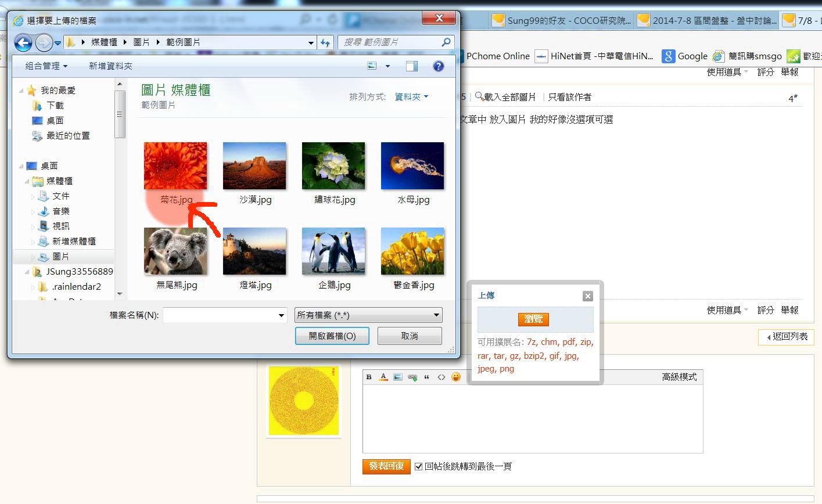Click the Forward arrow in file dialog
This screenshot has height=504, width=822.
pyautogui.click(x=44, y=42)
